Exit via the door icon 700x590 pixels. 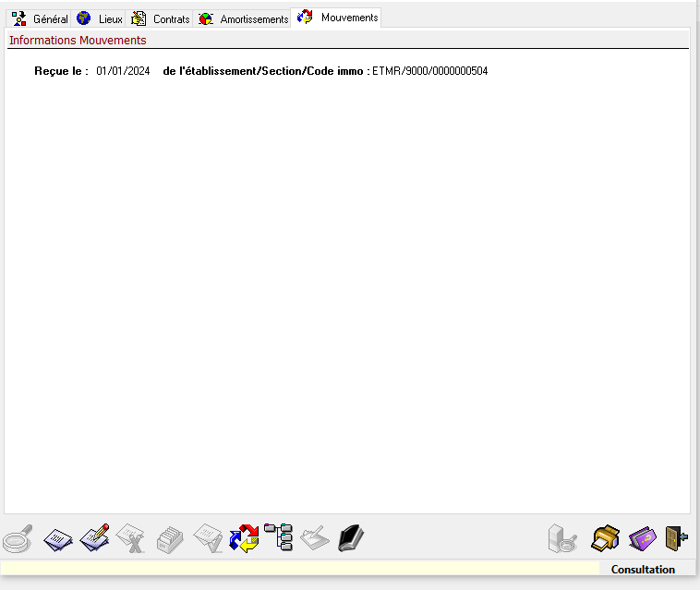point(677,537)
